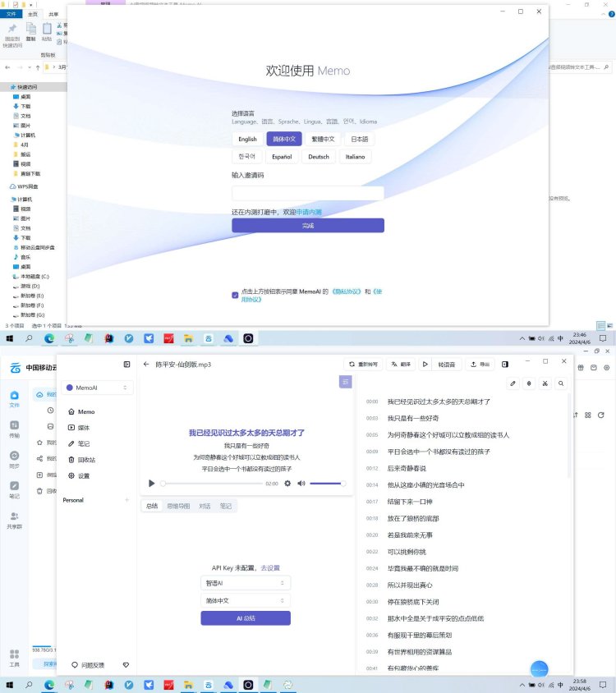This screenshot has width=616, height=693.
Task: Select the Deutsch language option
Action: click(x=319, y=157)
